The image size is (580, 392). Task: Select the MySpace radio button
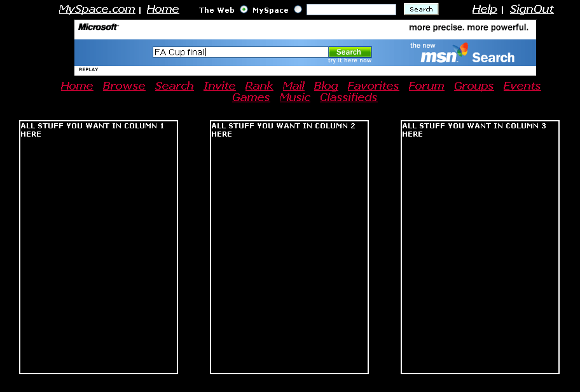[x=298, y=10]
